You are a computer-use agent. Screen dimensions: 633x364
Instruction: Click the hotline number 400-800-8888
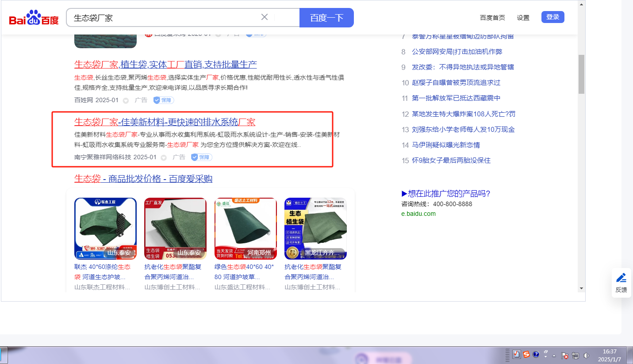point(453,204)
